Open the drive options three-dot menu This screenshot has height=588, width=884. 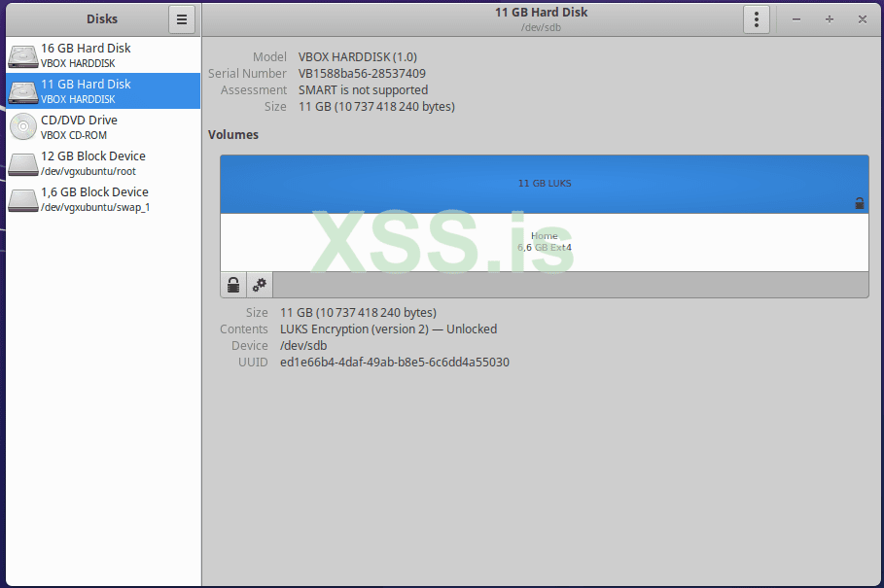[x=756, y=19]
